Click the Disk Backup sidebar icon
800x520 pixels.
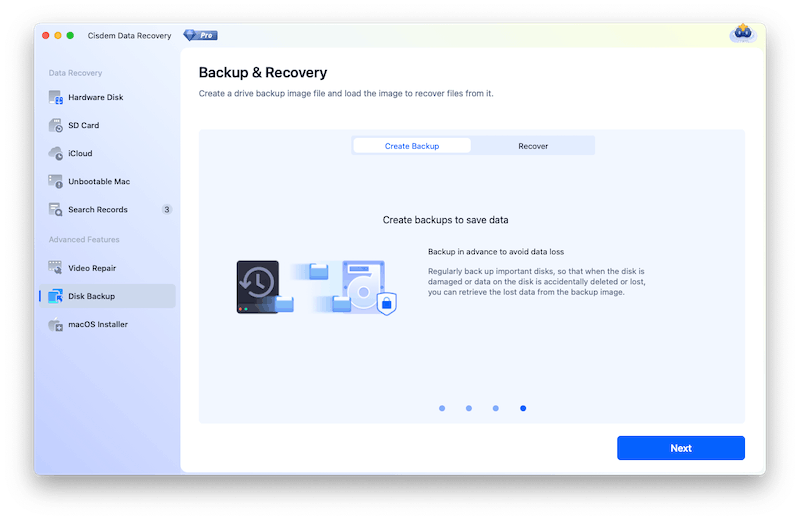[56, 296]
